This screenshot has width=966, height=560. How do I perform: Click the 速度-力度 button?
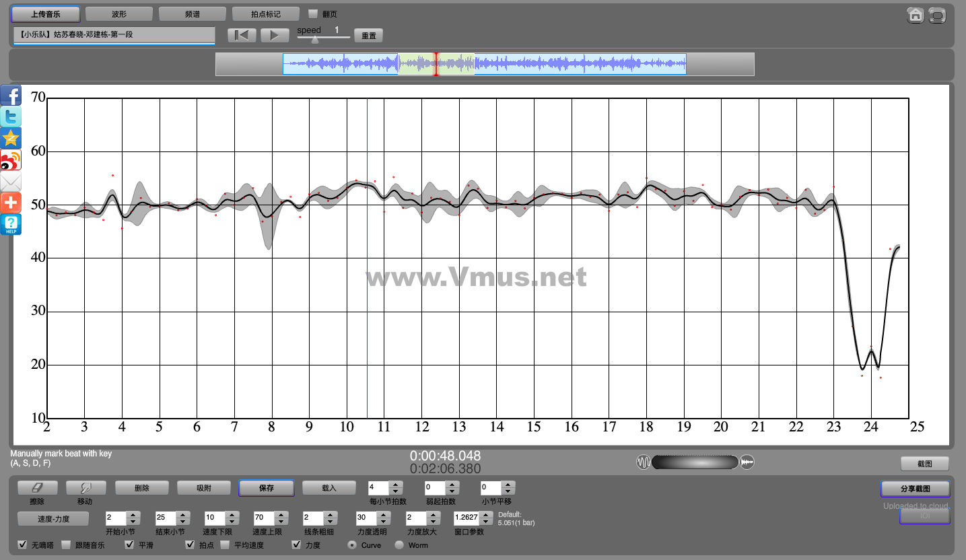53,519
